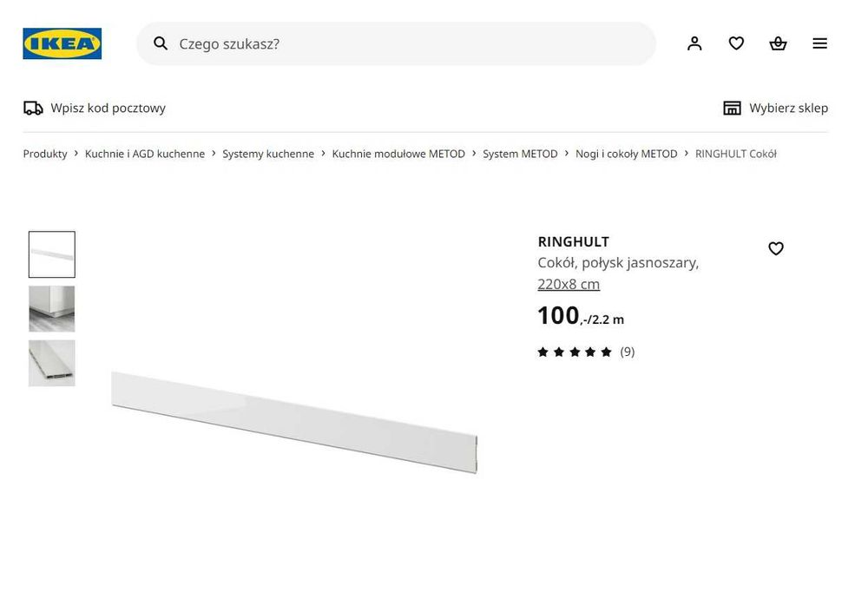Open the hamburger menu
The image size is (868, 599).
tap(819, 43)
